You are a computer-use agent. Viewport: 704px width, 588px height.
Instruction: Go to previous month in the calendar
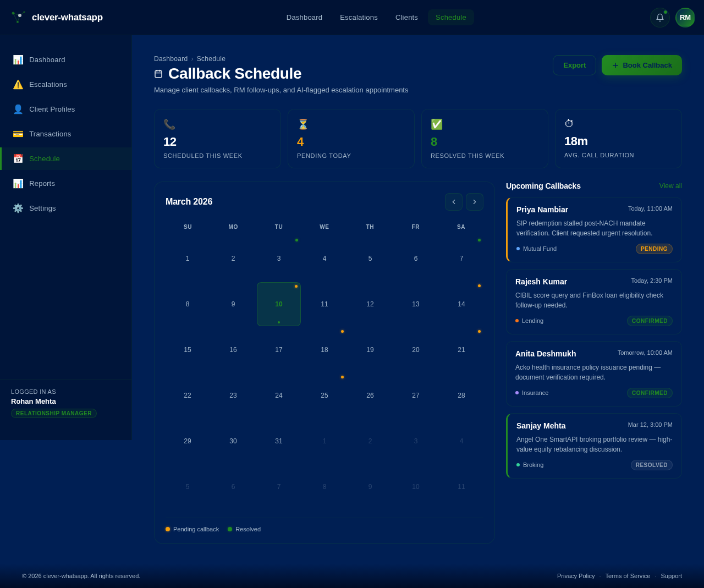453,202
